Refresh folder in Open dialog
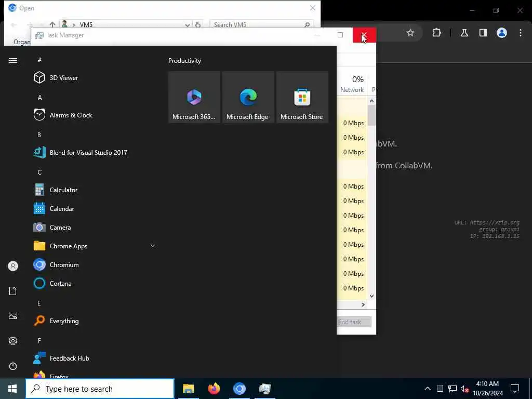This screenshot has height=399, width=532. [x=198, y=25]
